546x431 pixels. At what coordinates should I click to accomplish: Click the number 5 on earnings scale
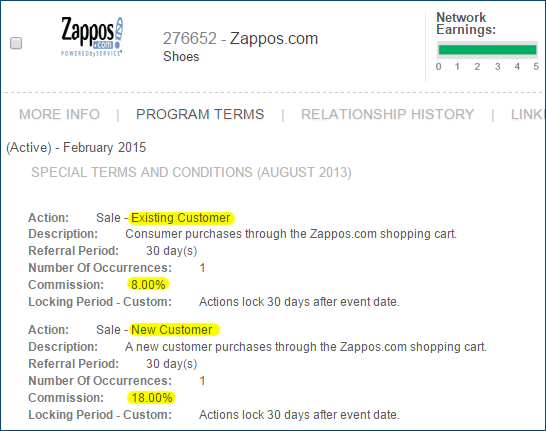(536, 66)
